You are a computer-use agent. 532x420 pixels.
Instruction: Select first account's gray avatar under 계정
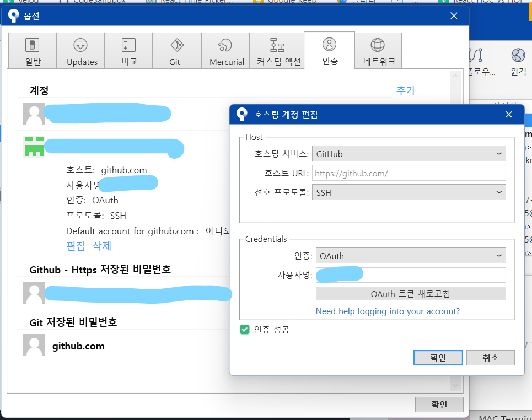pyautogui.click(x=34, y=114)
